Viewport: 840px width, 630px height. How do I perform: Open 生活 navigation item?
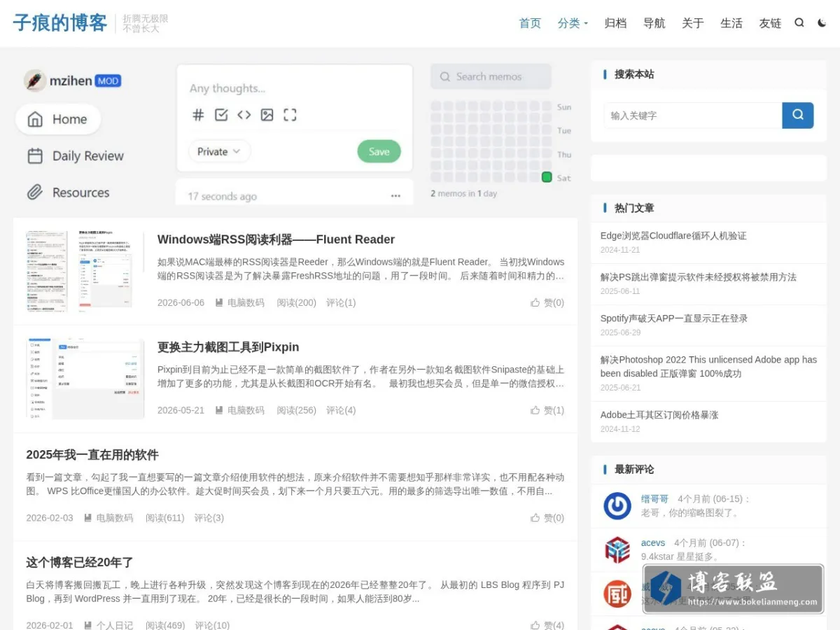click(x=731, y=23)
